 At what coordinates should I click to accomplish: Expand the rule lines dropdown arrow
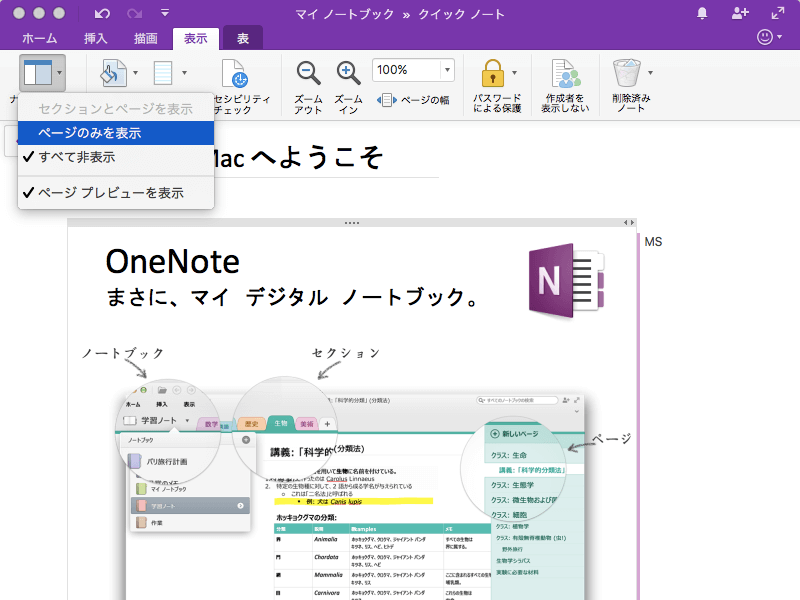coord(184,73)
